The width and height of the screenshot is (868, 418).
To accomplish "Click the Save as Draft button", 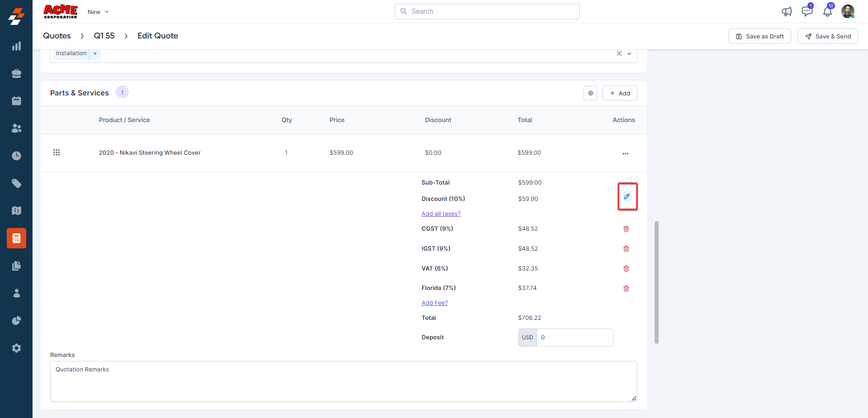I will 759,36.
